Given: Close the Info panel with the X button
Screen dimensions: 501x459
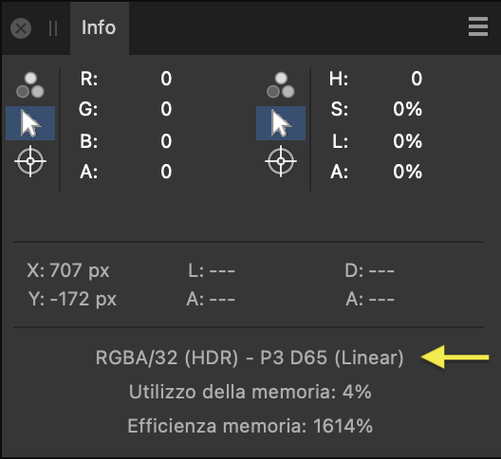Looking at the screenshot, I should 21,28.
